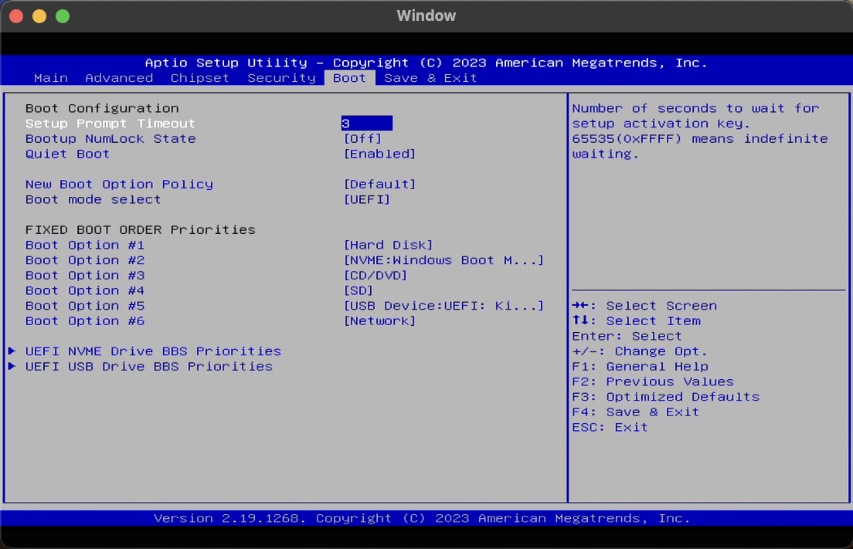The width and height of the screenshot is (853, 549).
Task: Open the Save & Exit tab
Action: pyautogui.click(x=430, y=78)
